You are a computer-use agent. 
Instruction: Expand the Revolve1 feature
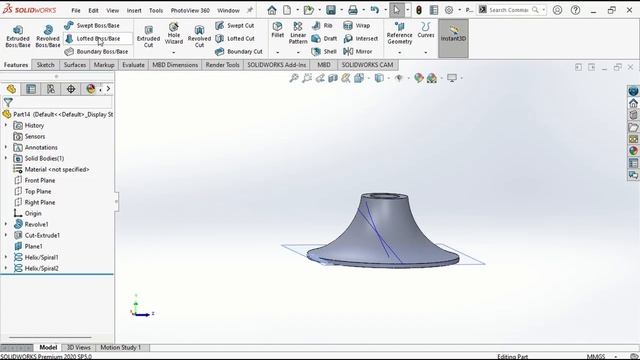tap(6, 224)
